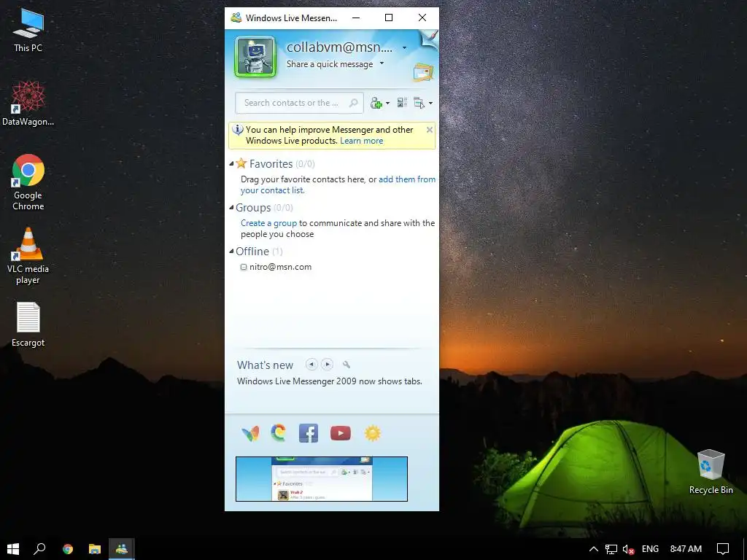Open the sun weather tab
Viewport: 747px width, 560px height.
tap(373, 433)
